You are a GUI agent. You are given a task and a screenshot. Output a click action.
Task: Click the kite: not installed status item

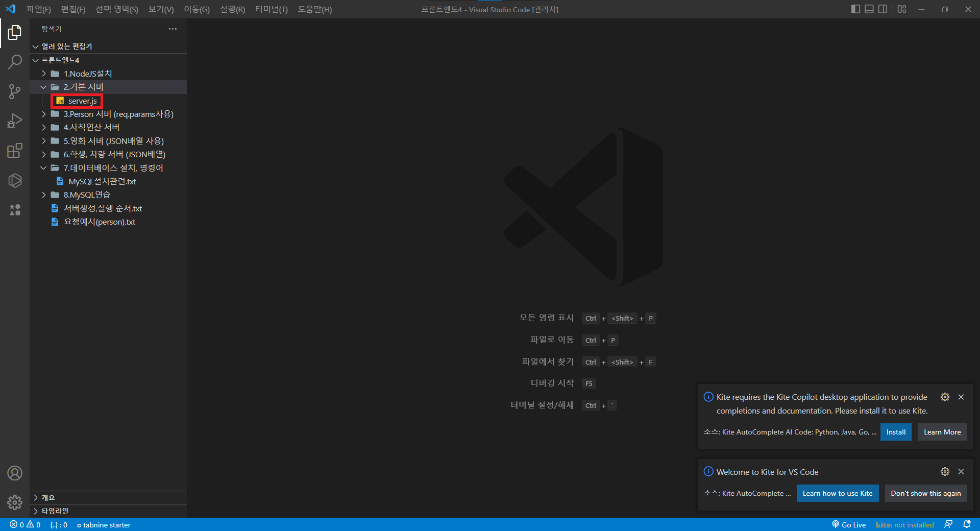coord(904,524)
